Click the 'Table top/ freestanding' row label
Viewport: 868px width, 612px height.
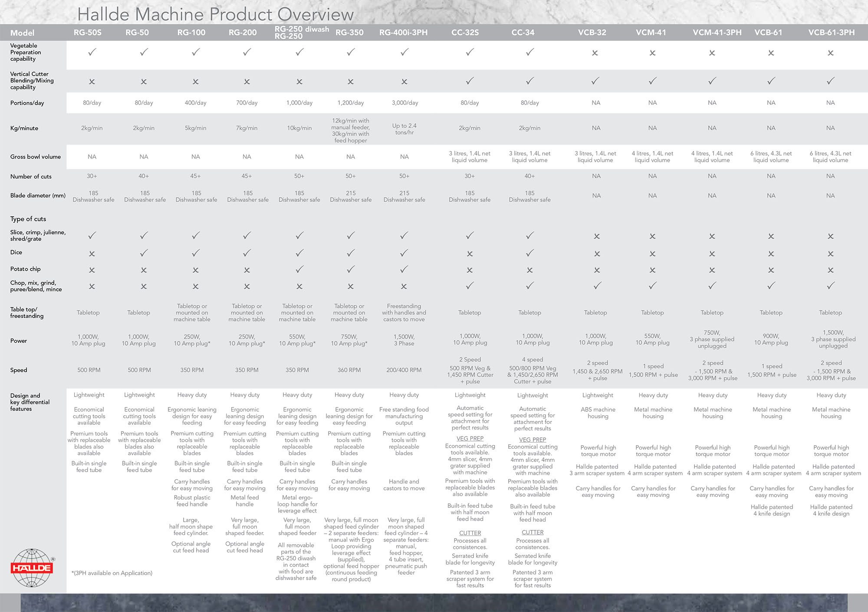click(27, 313)
